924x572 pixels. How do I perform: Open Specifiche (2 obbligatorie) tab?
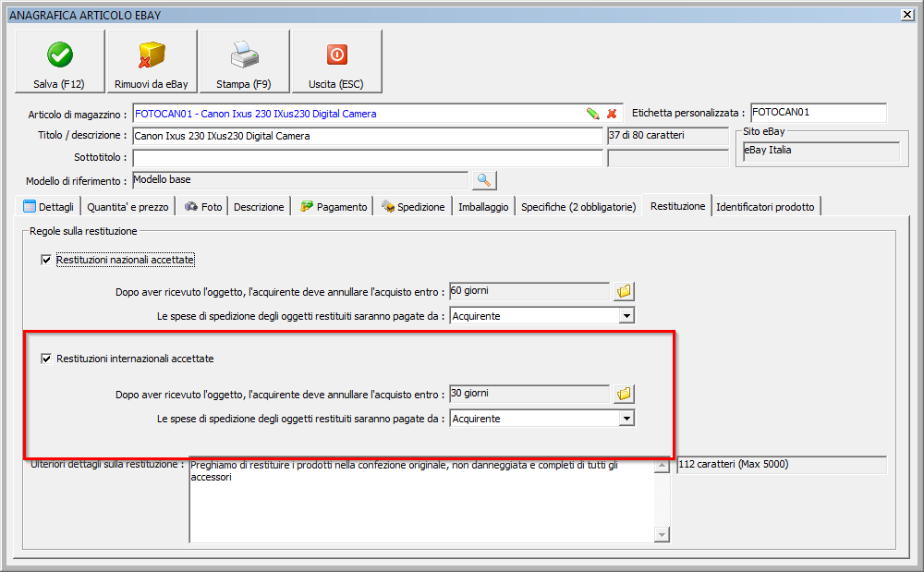coord(578,207)
